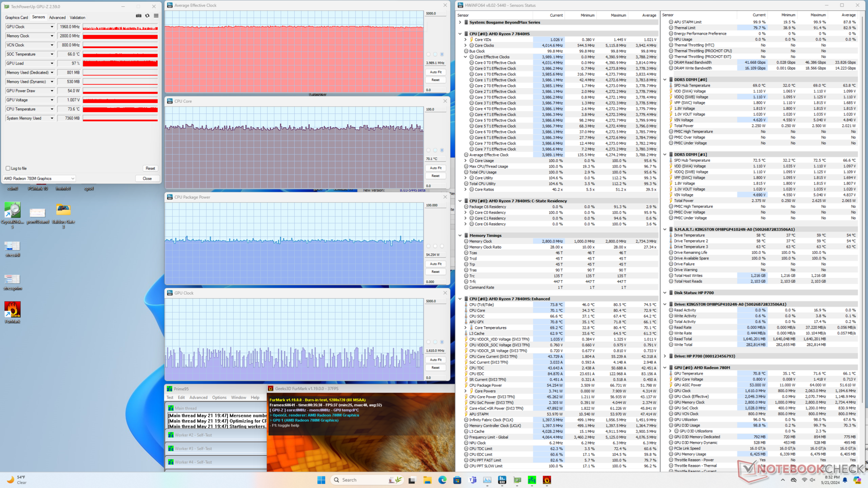Image resolution: width=868 pixels, height=488 pixels.
Task: Click Reset button in GPU-Z sensors
Action: click(x=150, y=169)
